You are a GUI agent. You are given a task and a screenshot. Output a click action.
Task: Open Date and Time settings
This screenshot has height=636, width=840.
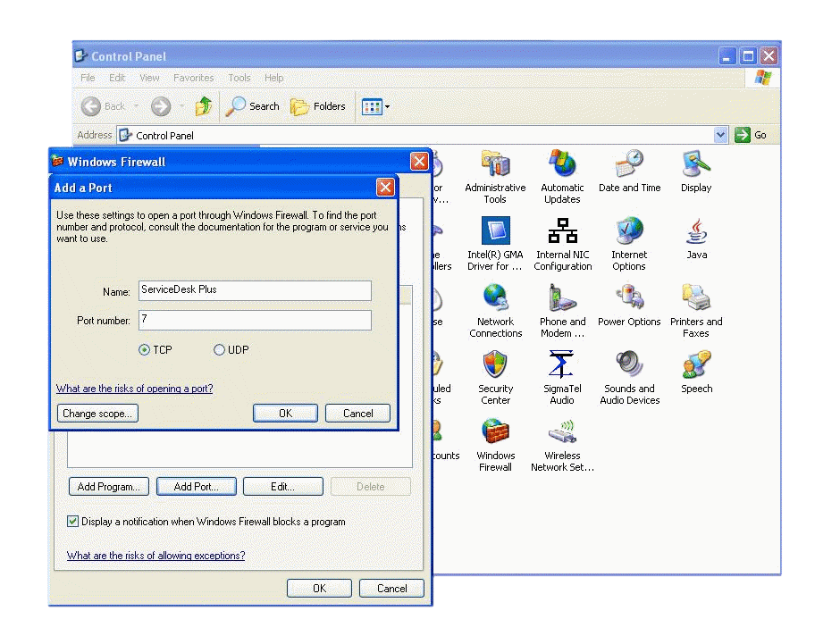(x=629, y=172)
